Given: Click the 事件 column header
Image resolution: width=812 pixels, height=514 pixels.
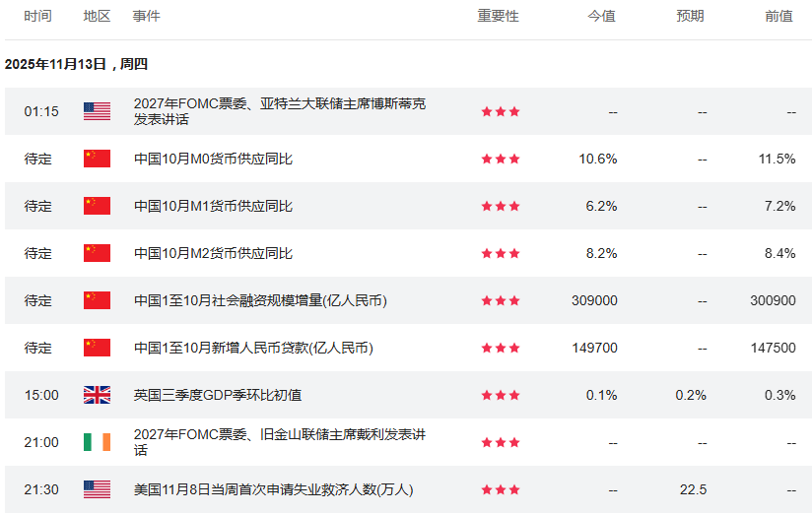Looking at the screenshot, I should pos(146,16).
